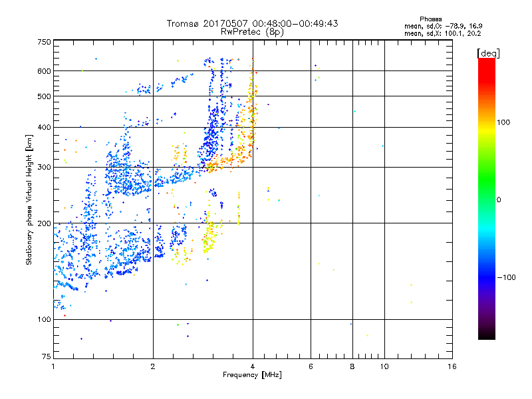
Task: Click the 'Stationary phase Virtual Height [km]' axis label
Action: tap(29, 200)
